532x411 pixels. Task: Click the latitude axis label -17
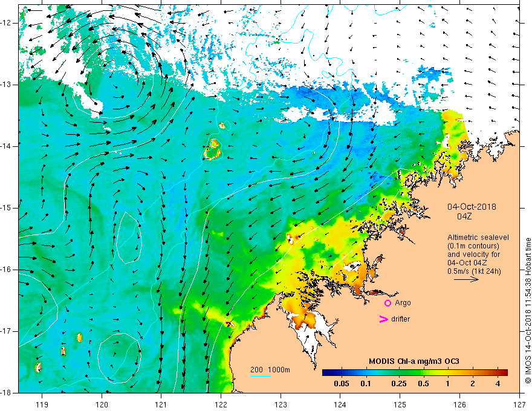[x=7, y=331]
